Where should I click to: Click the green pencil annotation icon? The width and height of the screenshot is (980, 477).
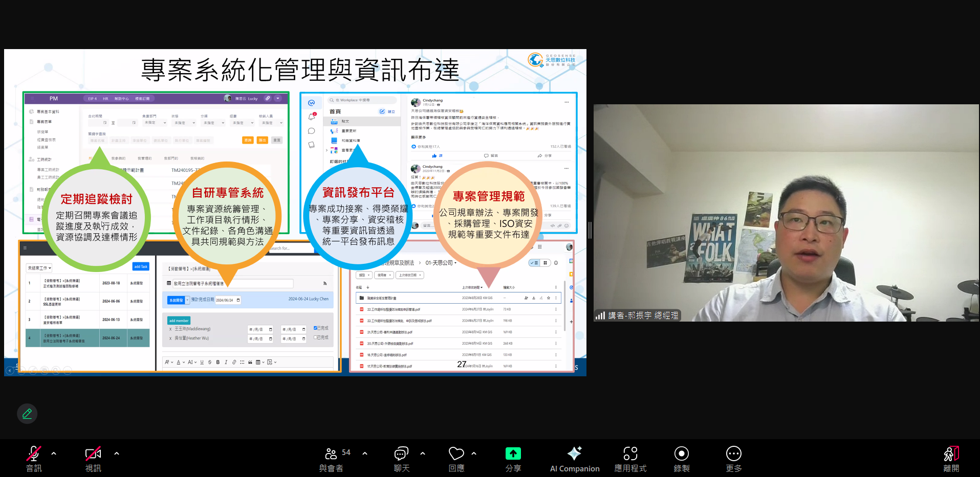click(27, 414)
